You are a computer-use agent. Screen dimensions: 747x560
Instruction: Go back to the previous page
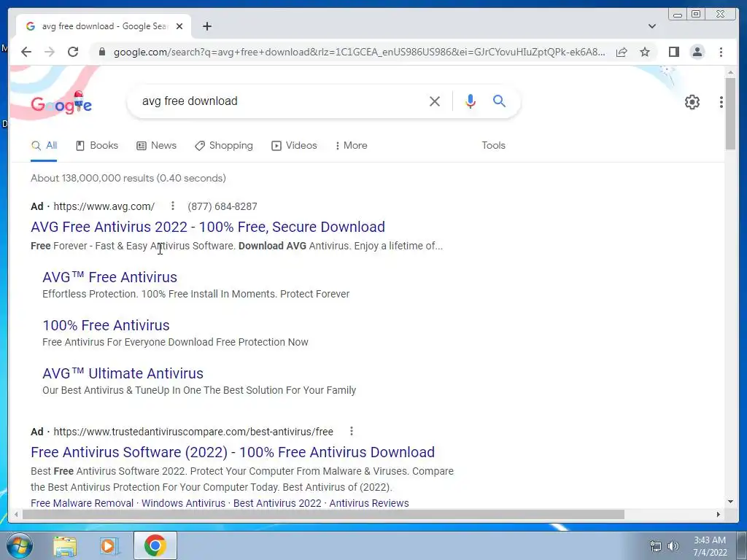point(26,52)
